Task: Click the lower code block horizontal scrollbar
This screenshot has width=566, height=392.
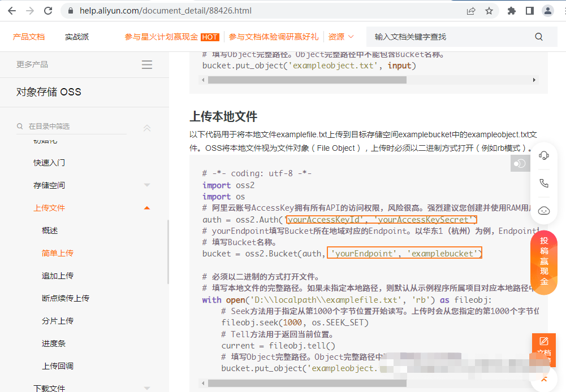Action: [307, 383]
